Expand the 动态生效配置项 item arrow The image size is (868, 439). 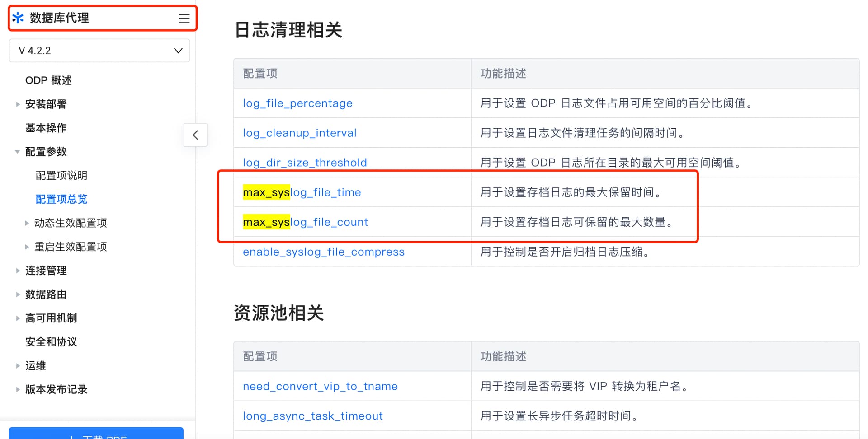coord(27,223)
